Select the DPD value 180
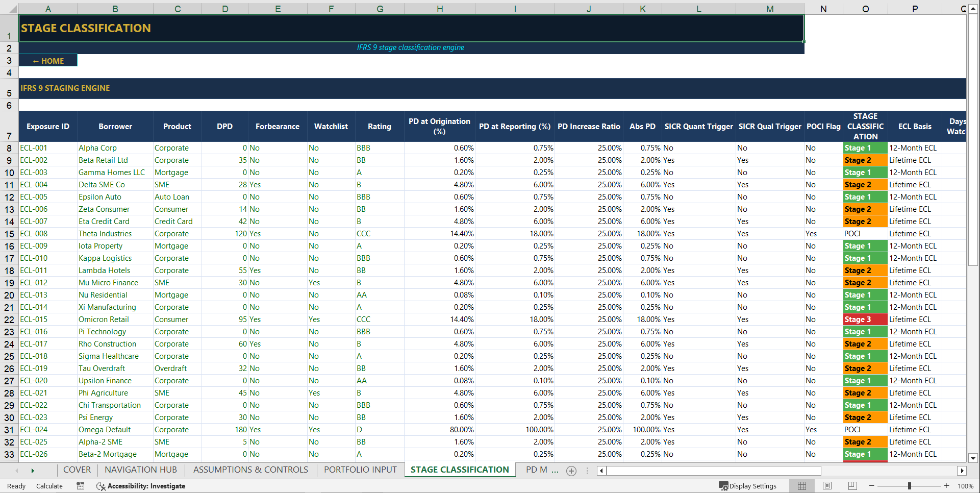Viewport: 980px width, 493px height. 225,430
